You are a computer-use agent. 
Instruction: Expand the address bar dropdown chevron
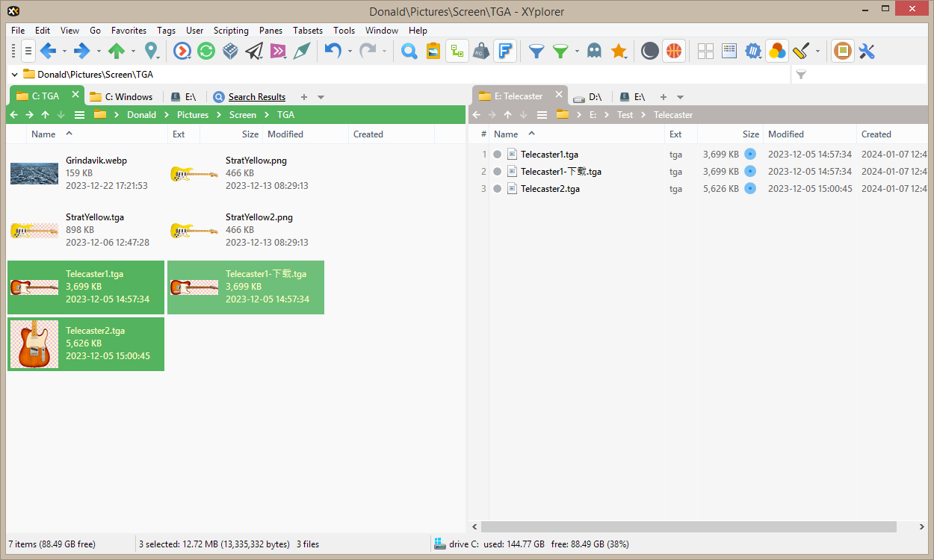tap(15, 74)
